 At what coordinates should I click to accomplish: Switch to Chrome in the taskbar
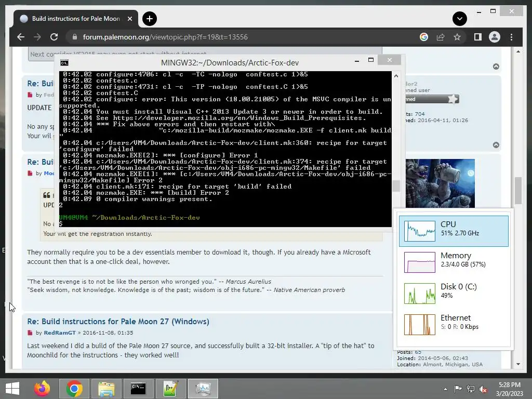(74, 389)
